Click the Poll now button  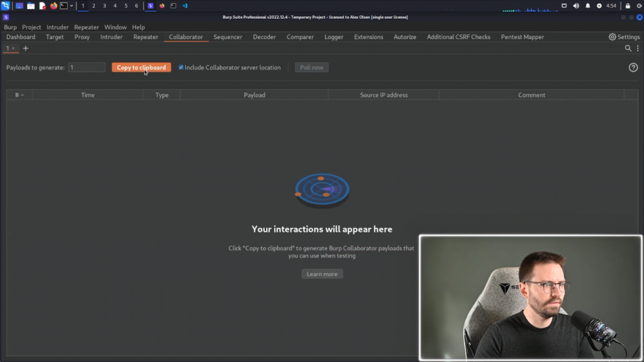click(x=311, y=67)
